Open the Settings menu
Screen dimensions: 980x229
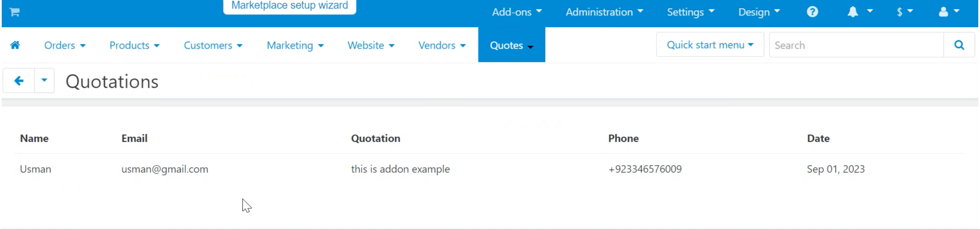pos(690,12)
